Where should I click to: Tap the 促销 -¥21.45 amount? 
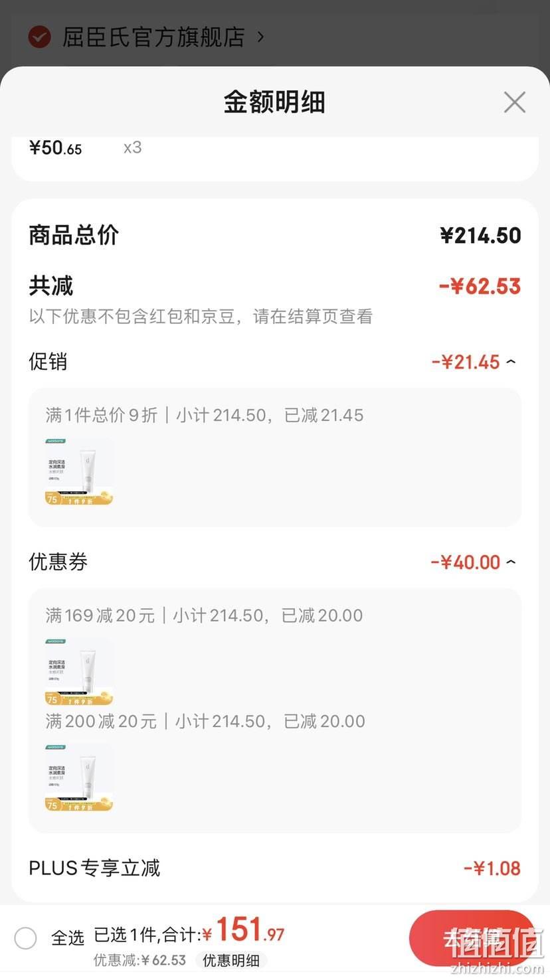[466, 362]
